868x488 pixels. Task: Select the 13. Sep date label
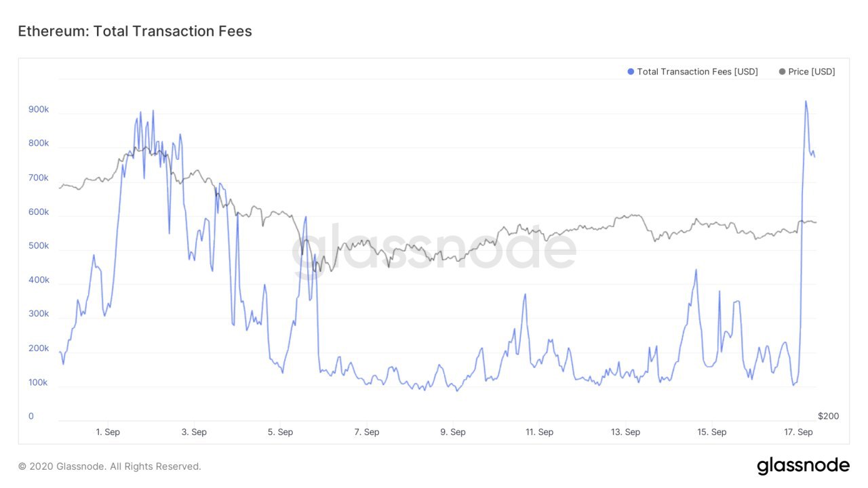(625, 432)
